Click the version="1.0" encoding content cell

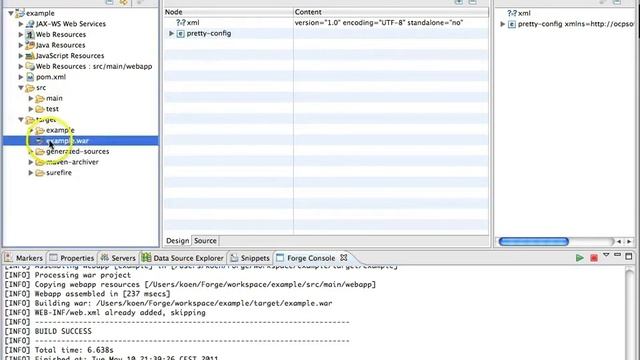coord(378,23)
